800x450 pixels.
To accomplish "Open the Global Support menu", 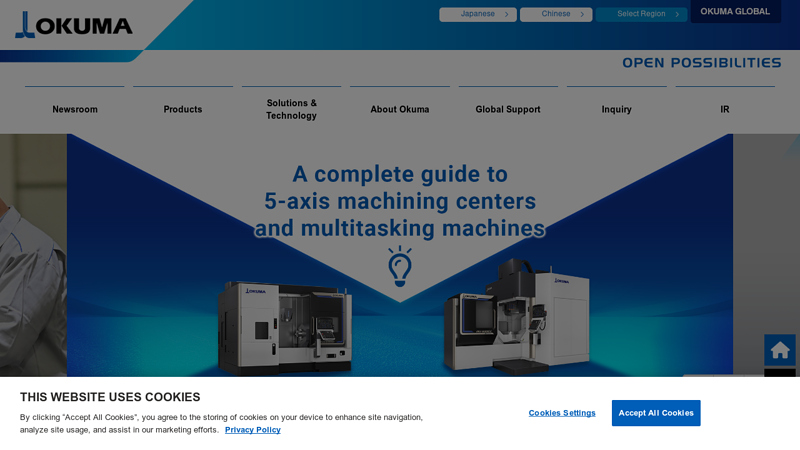I will pos(508,109).
